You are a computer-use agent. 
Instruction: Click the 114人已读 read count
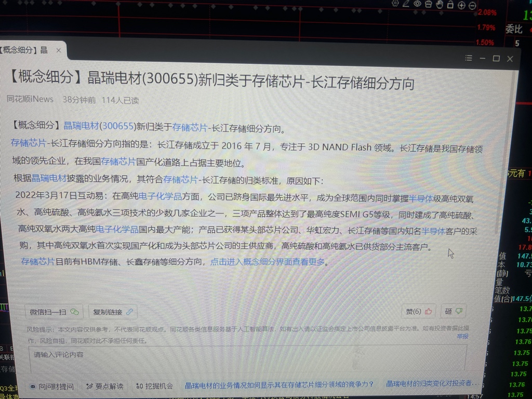click(x=120, y=100)
